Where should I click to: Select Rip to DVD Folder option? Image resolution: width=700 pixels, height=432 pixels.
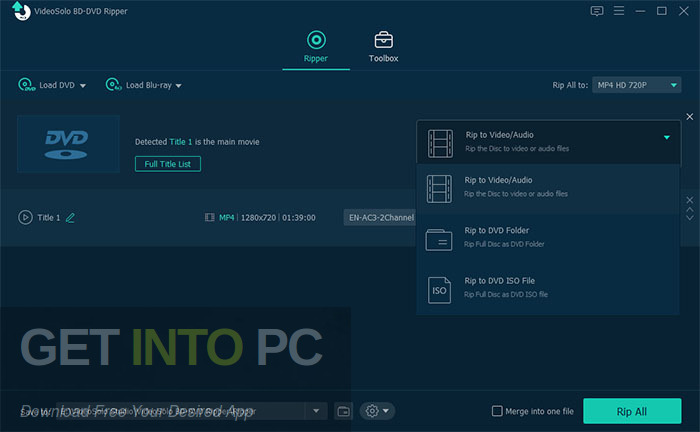pos(549,238)
